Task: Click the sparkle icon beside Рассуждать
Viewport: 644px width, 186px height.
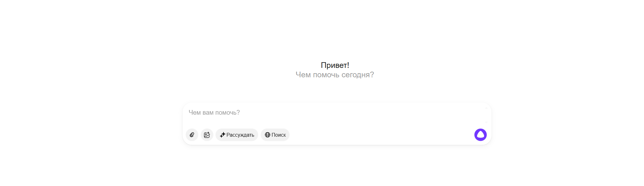Action: click(222, 135)
